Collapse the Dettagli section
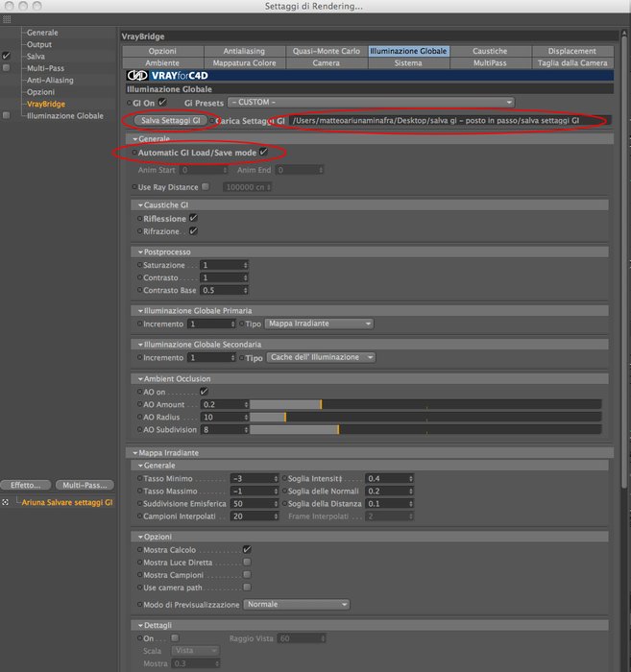 click(140, 625)
